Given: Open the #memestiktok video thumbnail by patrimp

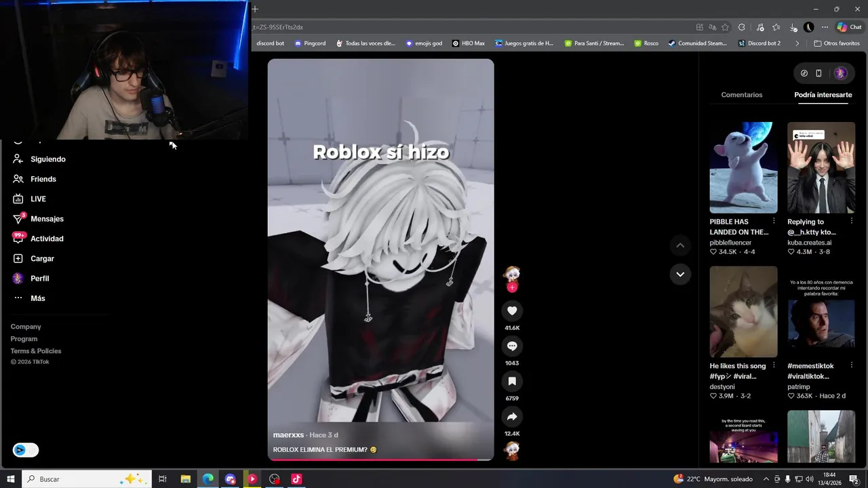Looking at the screenshot, I should [821, 312].
